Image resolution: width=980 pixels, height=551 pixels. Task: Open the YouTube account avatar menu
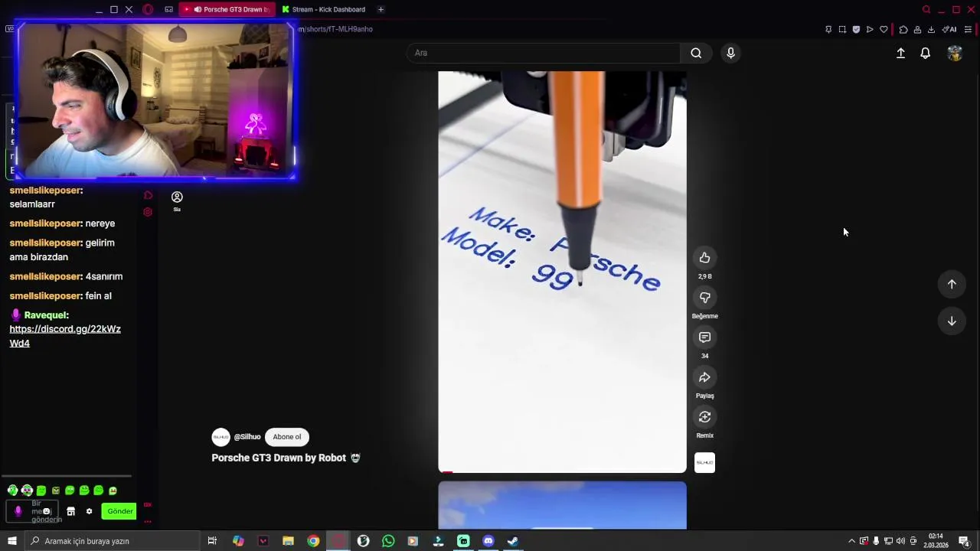coord(955,53)
